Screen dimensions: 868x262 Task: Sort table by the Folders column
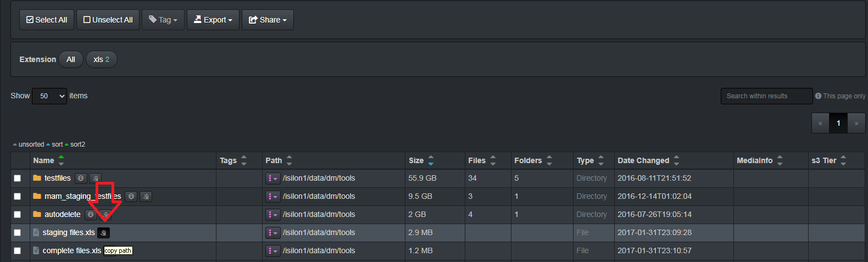(x=549, y=160)
